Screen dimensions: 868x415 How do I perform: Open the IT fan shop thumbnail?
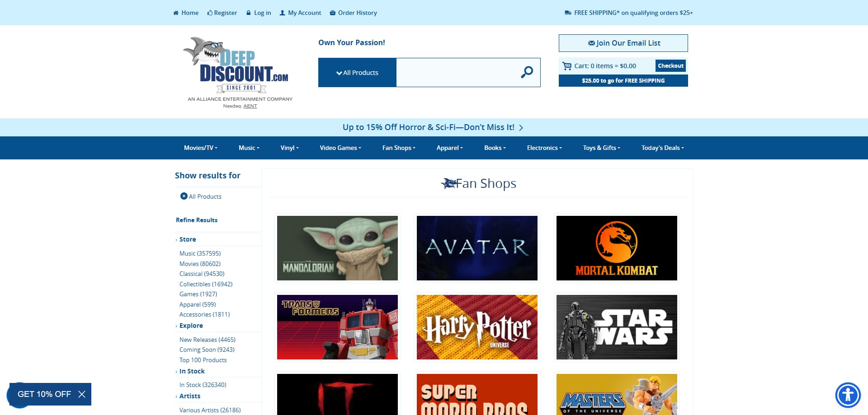click(x=337, y=394)
